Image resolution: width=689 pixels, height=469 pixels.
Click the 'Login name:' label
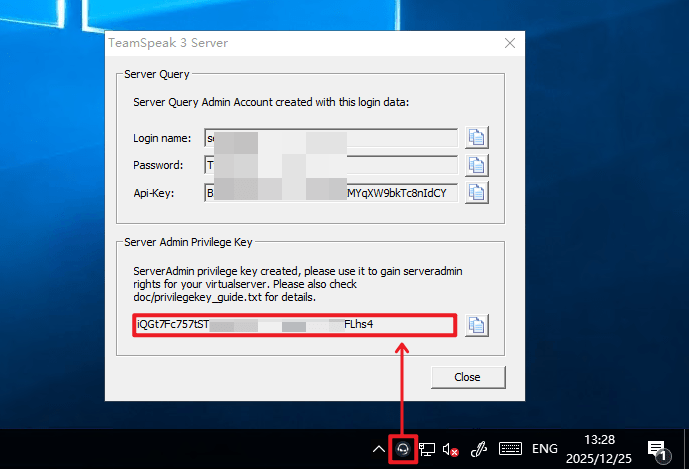coord(162,138)
